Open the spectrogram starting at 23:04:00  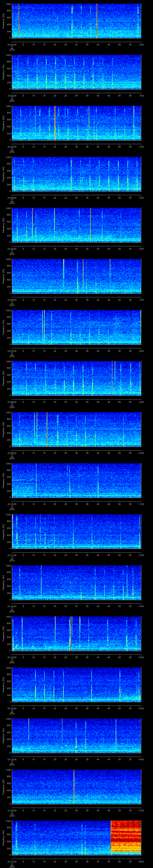77,174
